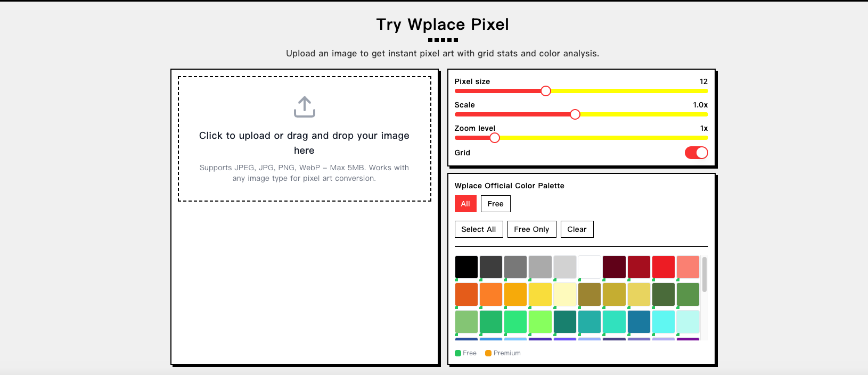The width and height of the screenshot is (868, 375).
Task: Choose the bright red color swatch
Action: [x=664, y=267]
